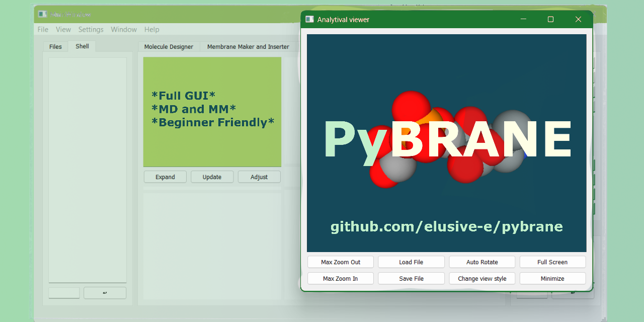Open Membrane Maker and Inserter tab
Screen dimensions: 644x322
[x=248, y=47]
